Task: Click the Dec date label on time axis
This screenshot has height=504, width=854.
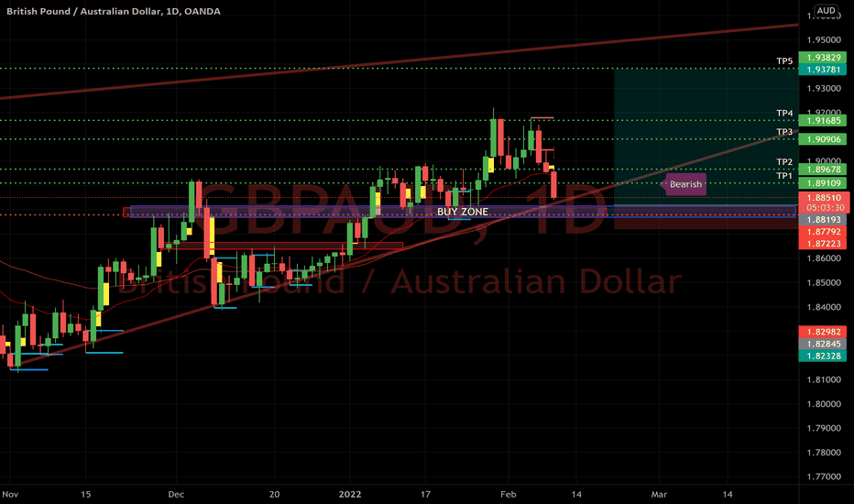Action: (x=176, y=494)
